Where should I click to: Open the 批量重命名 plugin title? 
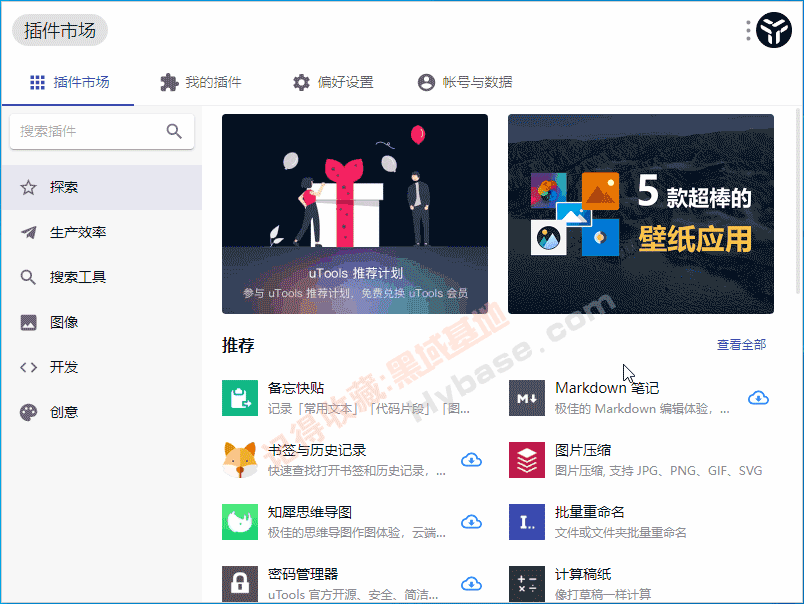pyautogui.click(x=590, y=512)
